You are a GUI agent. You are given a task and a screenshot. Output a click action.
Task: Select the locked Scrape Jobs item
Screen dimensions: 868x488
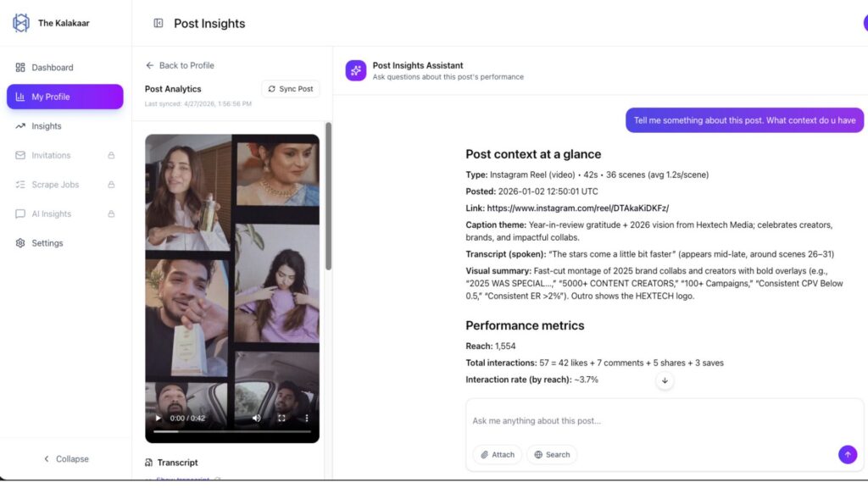pos(55,185)
